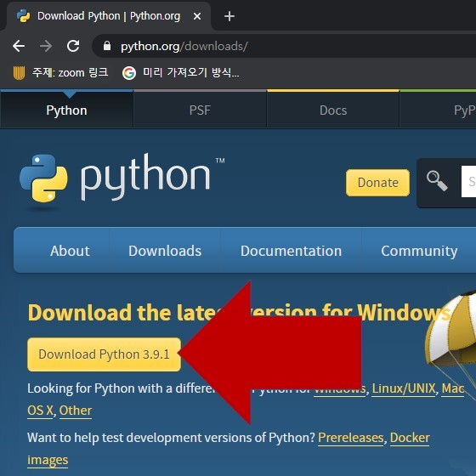Open the zoom 링크 bookmark
Viewport: 476px width, 476px height.
(61, 73)
